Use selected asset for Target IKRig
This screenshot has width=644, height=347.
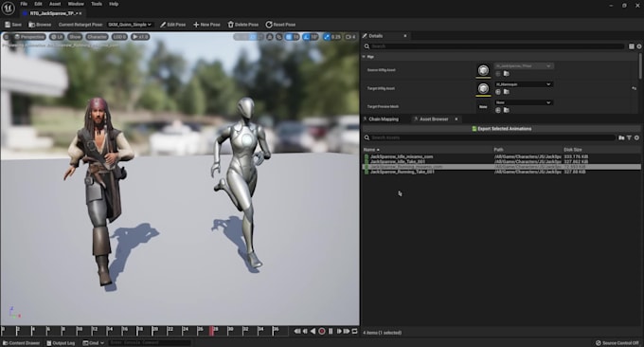[x=498, y=92]
